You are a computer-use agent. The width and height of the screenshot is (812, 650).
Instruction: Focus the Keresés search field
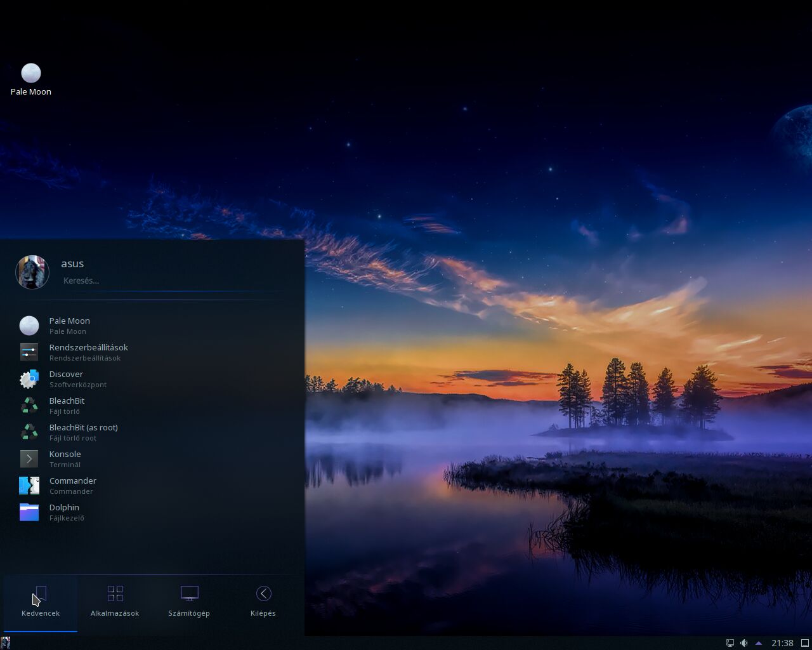pyautogui.click(x=171, y=281)
